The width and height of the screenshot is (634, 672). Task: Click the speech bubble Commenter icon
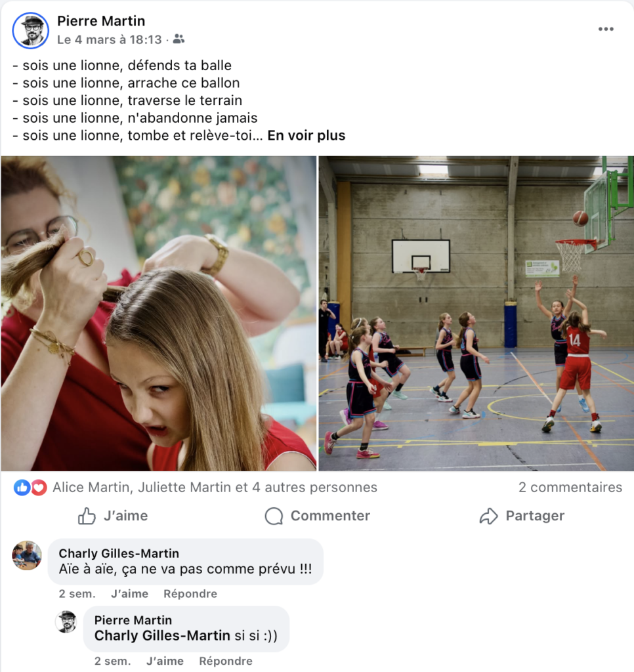[x=274, y=516]
